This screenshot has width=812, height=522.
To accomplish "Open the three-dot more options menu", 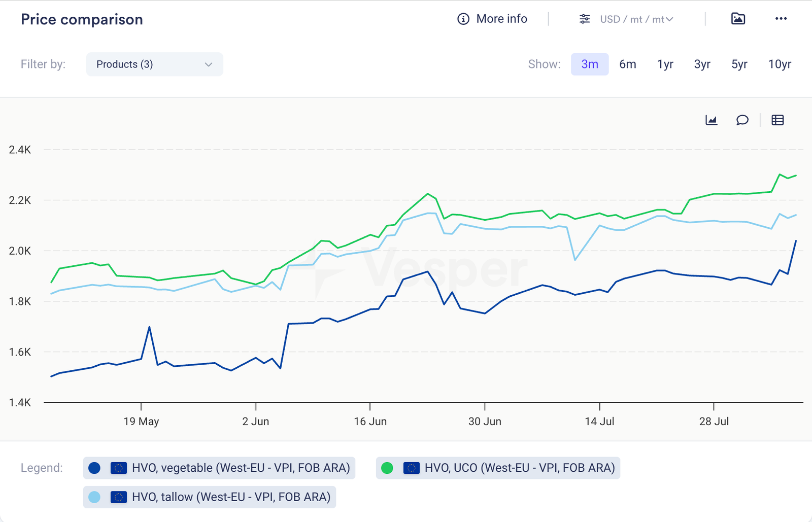I will [x=781, y=19].
